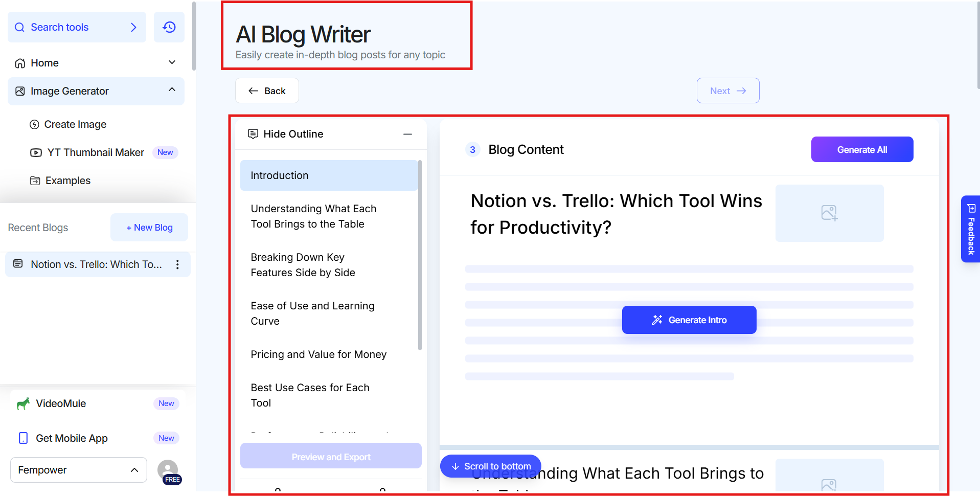Click the main page scrollbar at right

pos(978,46)
